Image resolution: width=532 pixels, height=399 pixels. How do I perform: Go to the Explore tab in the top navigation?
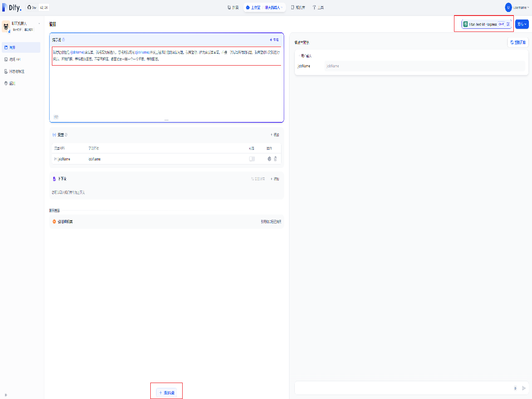(233, 8)
